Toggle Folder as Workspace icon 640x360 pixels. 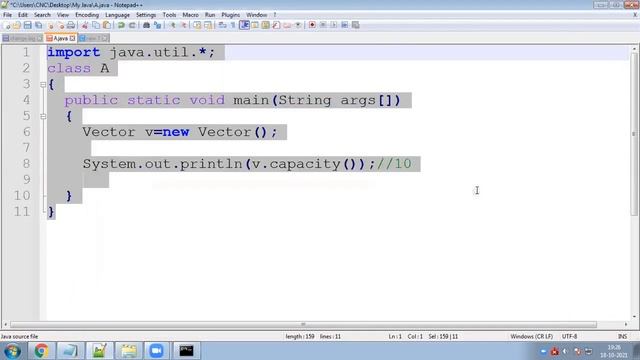287,25
